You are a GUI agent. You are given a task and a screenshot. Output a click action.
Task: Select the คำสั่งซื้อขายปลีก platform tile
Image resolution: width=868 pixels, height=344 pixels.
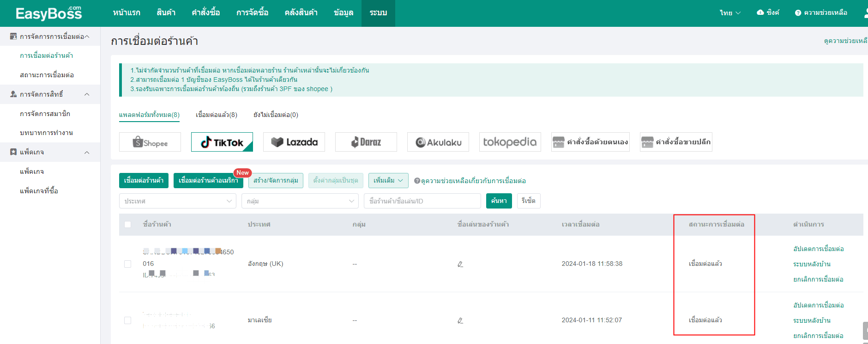click(676, 142)
